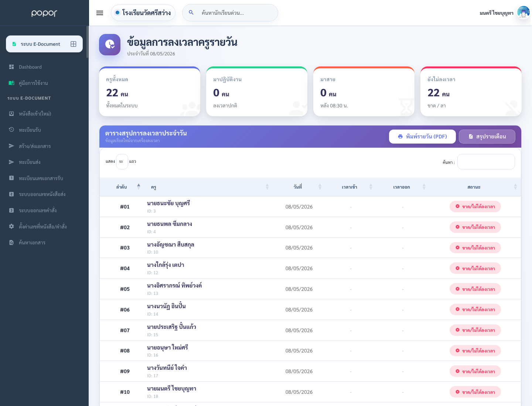Click the sidebar vertical scrollbar
Viewport: 532px width, 406px height.
[88, 42]
